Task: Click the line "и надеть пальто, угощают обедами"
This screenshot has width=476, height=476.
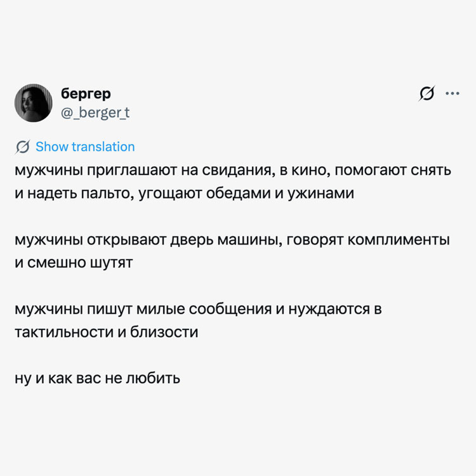Action: 184,193
